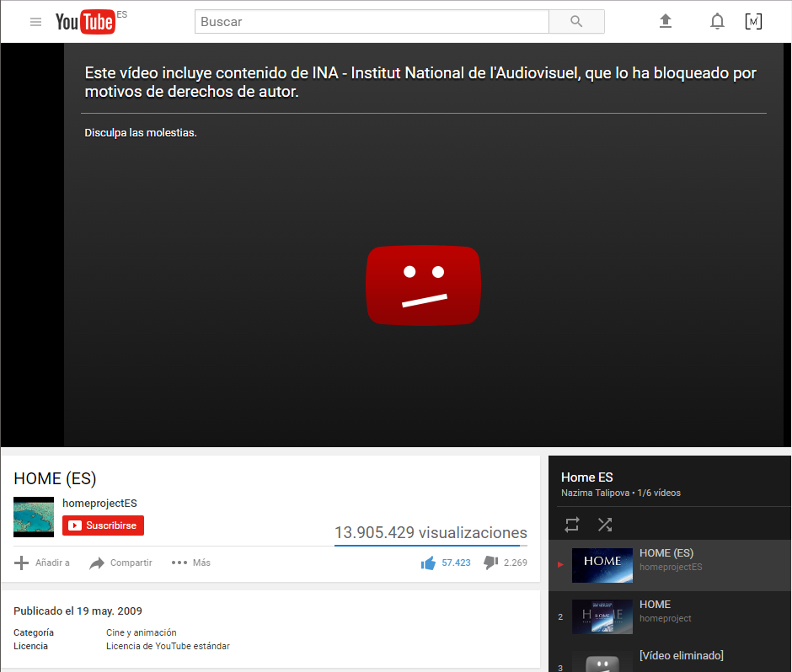Image resolution: width=792 pixels, height=672 pixels.
Task: Click the sad face blocked-video icon
Action: [423, 285]
